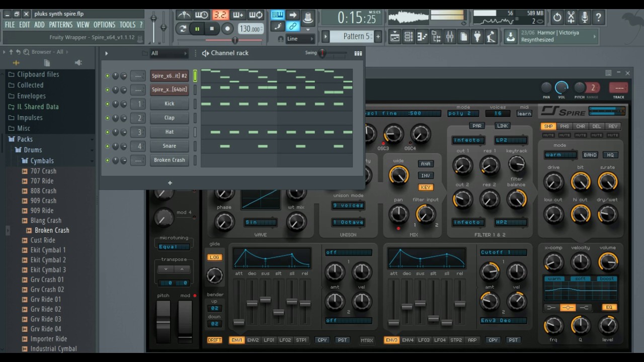Viewport: 644px width, 362px height.
Task: Open the EDIT menu
Action: coord(25,25)
